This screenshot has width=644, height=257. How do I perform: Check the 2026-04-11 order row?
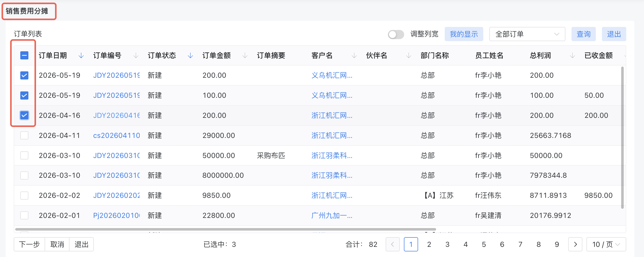click(24, 135)
